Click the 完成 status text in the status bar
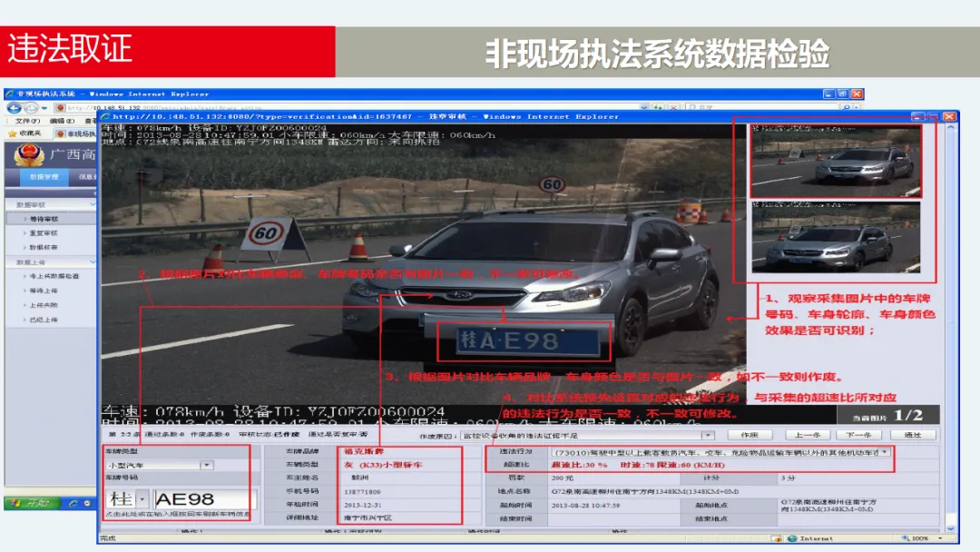This screenshot has width=980, height=552. (107, 538)
